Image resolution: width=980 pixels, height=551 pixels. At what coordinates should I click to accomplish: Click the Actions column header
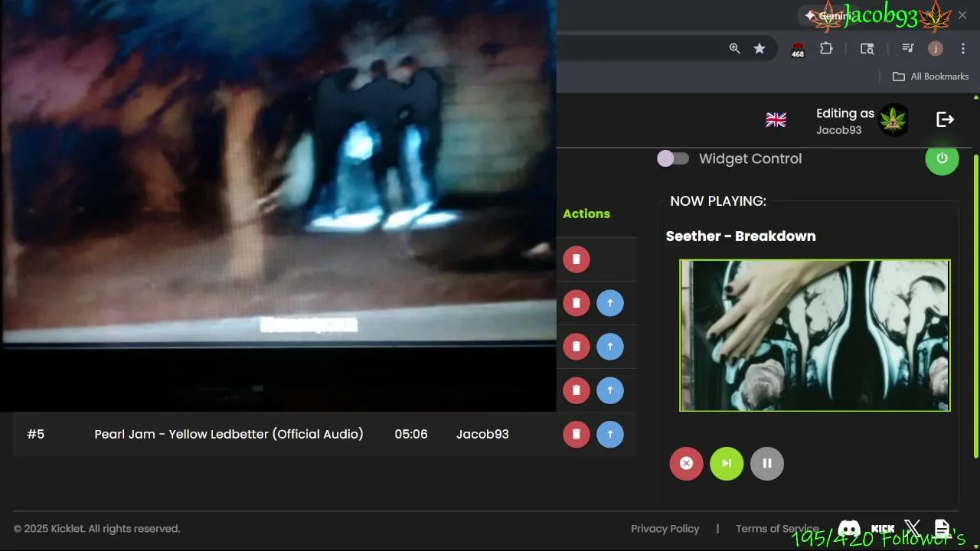(586, 214)
